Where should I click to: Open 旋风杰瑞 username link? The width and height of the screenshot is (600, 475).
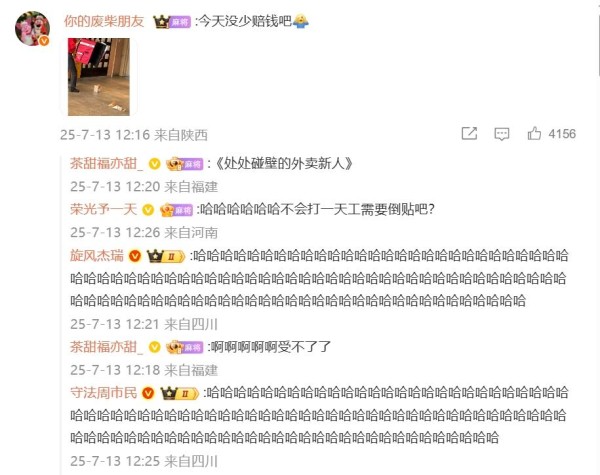pyautogui.click(x=97, y=255)
